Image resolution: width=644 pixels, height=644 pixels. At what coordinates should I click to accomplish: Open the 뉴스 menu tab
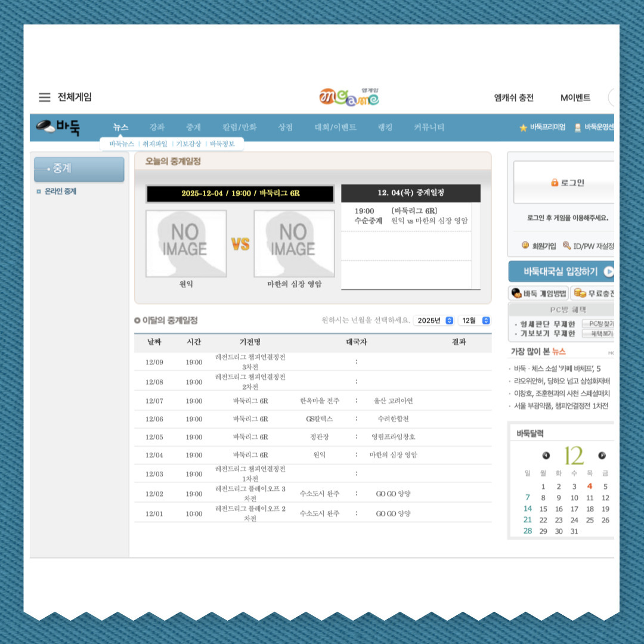(120, 128)
